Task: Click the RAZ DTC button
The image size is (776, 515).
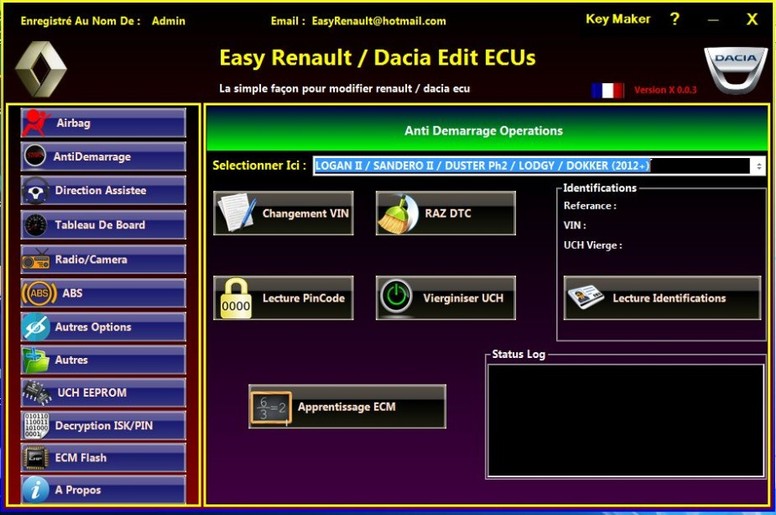Action: (446, 213)
